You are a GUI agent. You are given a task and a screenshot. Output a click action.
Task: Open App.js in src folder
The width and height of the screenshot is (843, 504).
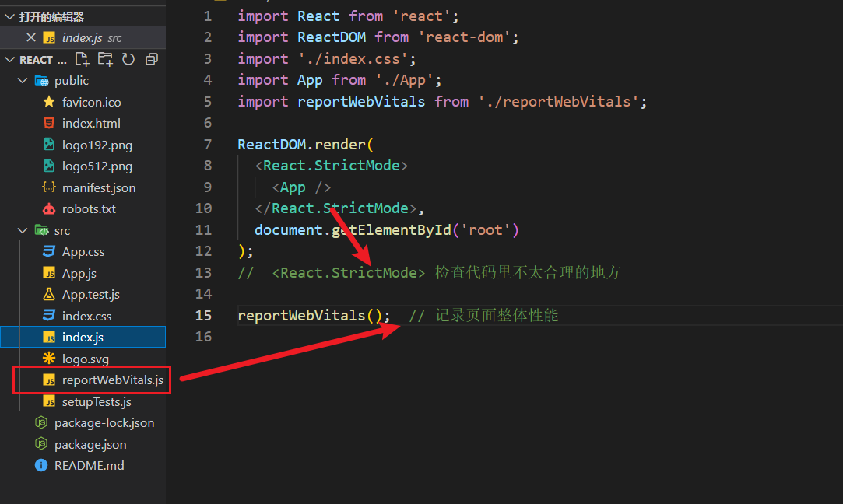point(79,274)
